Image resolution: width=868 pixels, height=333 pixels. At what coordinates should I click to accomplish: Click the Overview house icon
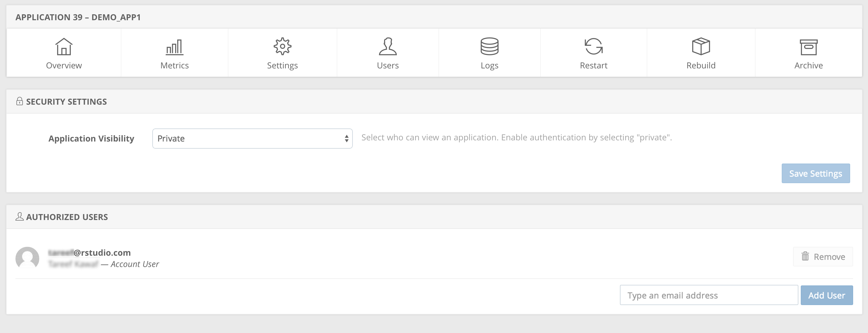click(64, 46)
